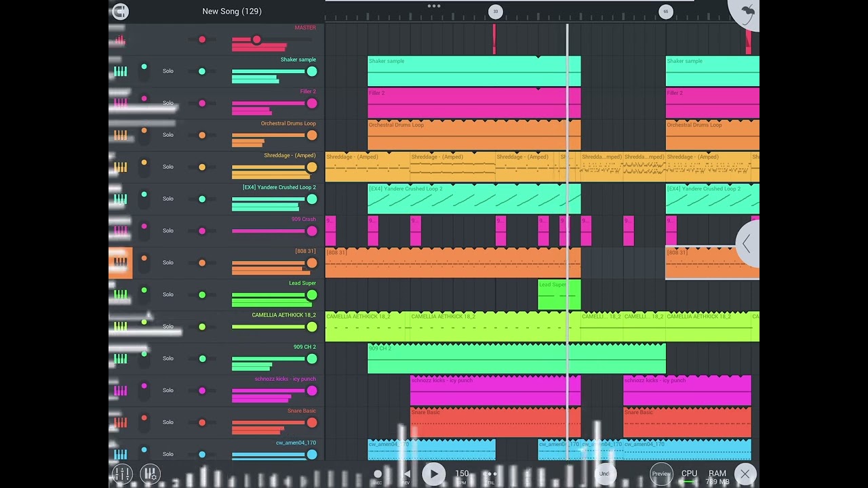Click the timeline marker labeled 65
868x488 pixels.
coord(665,12)
